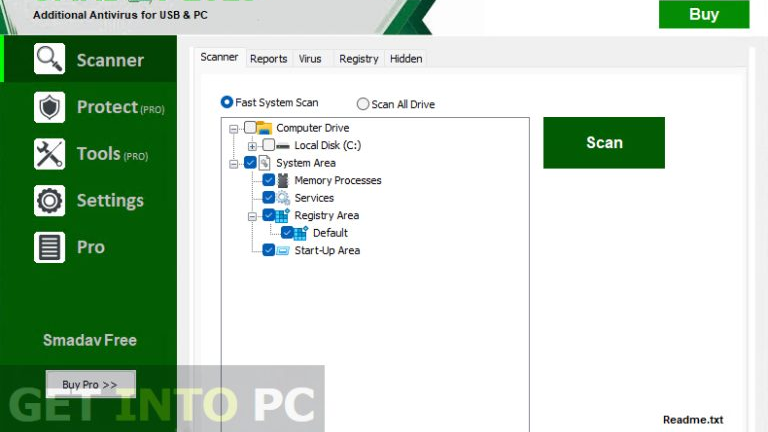Start scanning with the Scan button
This screenshot has height=432, width=768.
tap(604, 143)
